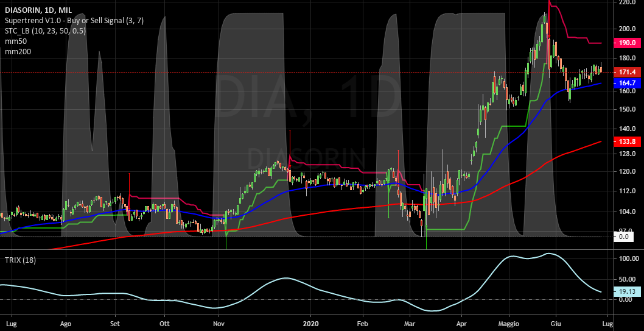This screenshot has height=331, width=644.
Task: Click the Apr time axis label
Action: (x=462, y=324)
